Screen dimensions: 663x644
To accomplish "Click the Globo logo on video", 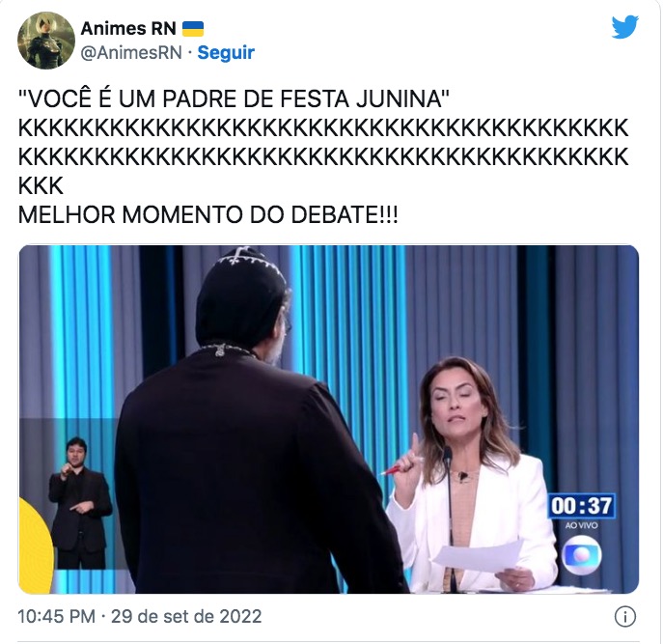I will tap(582, 555).
